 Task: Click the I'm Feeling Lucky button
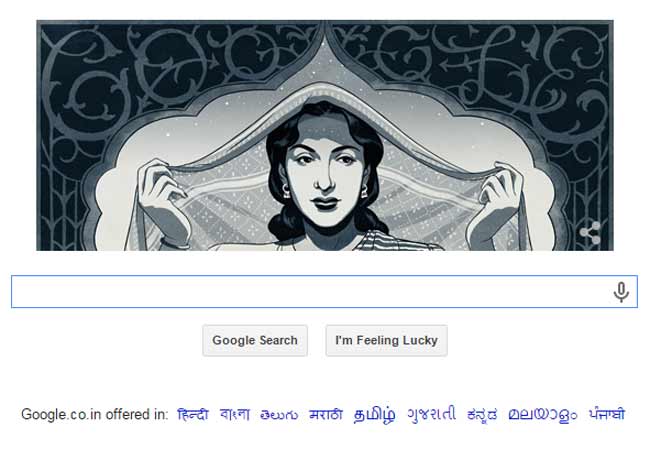click(x=386, y=340)
